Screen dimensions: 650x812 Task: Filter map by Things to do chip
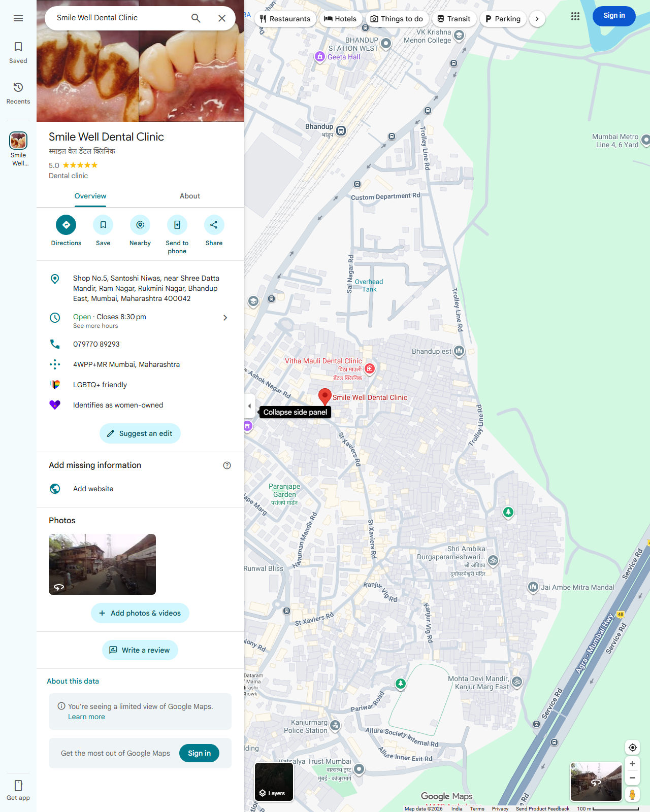click(397, 19)
